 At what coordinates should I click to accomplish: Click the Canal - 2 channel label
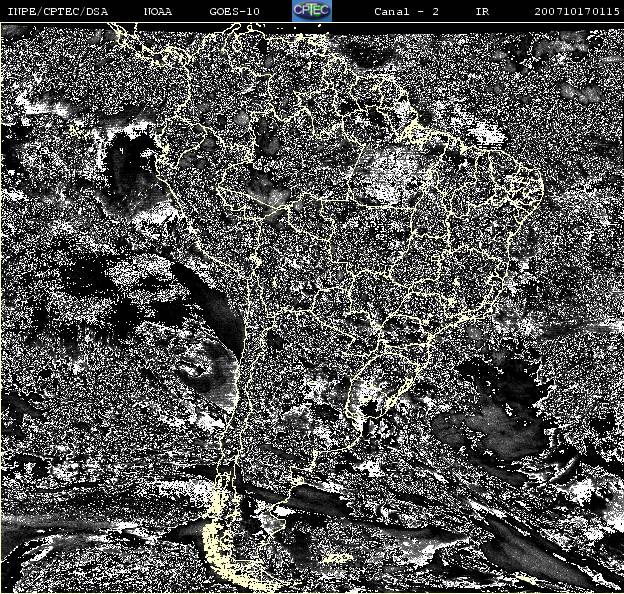(406, 11)
